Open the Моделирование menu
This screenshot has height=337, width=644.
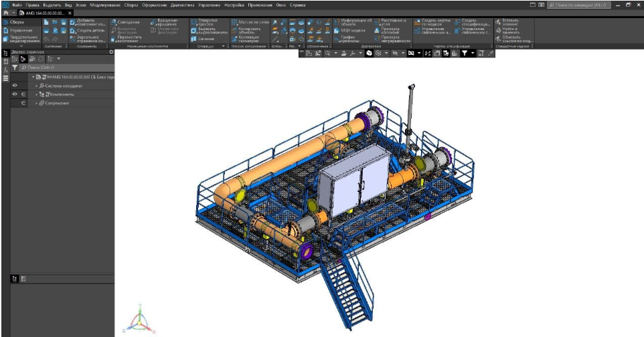pyautogui.click(x=105, y=5)
